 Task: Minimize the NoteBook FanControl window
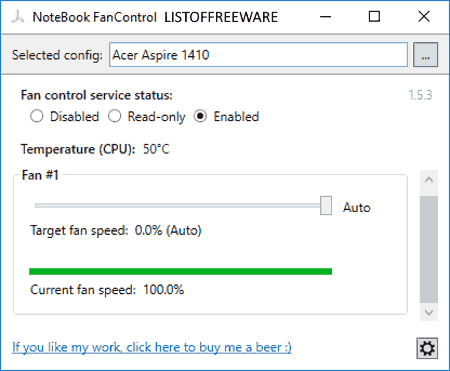pyautogui.click(x=326, y=17)
